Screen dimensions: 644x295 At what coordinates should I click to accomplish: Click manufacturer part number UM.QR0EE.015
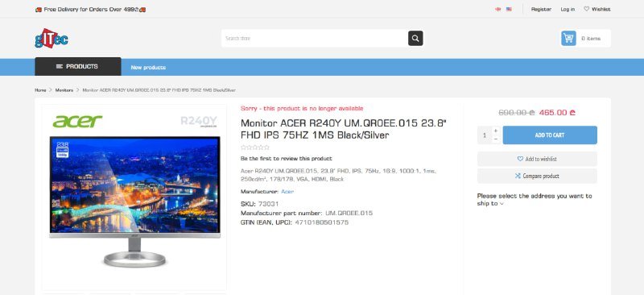(349, 213)
